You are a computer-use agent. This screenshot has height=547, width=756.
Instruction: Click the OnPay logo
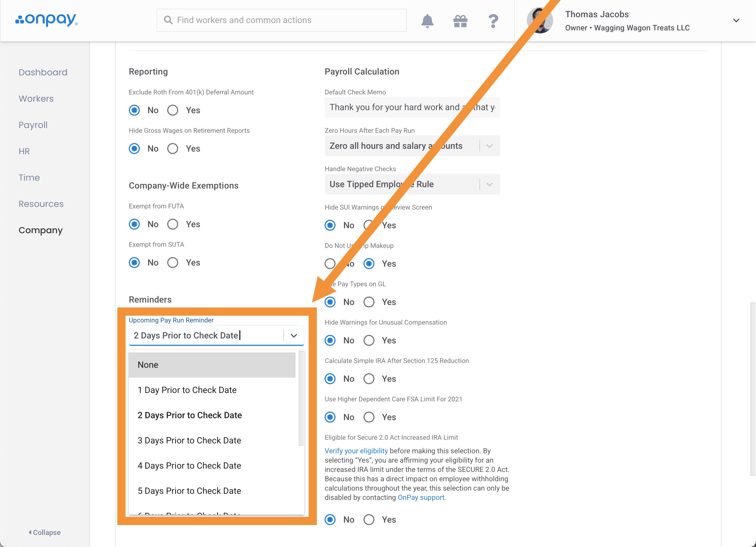46,20
